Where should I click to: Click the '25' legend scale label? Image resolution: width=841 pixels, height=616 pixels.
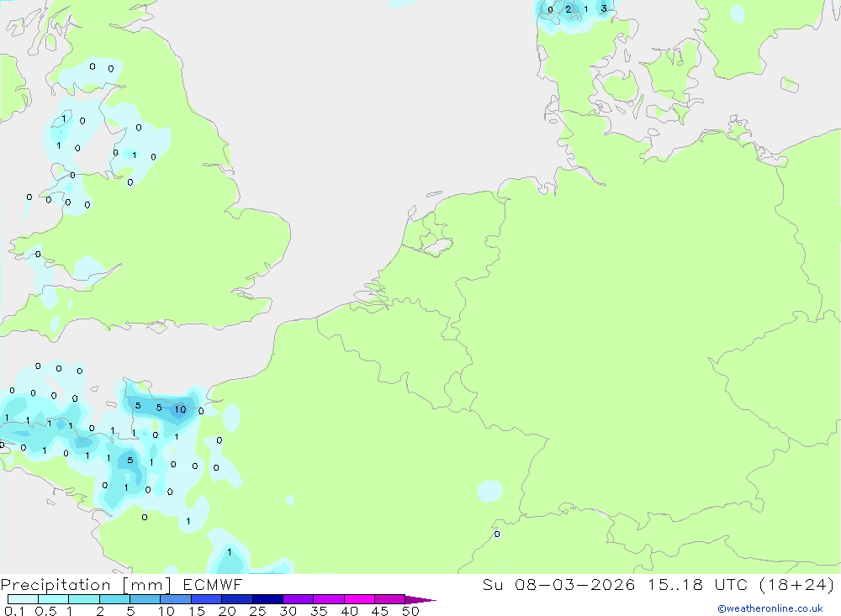257,611
